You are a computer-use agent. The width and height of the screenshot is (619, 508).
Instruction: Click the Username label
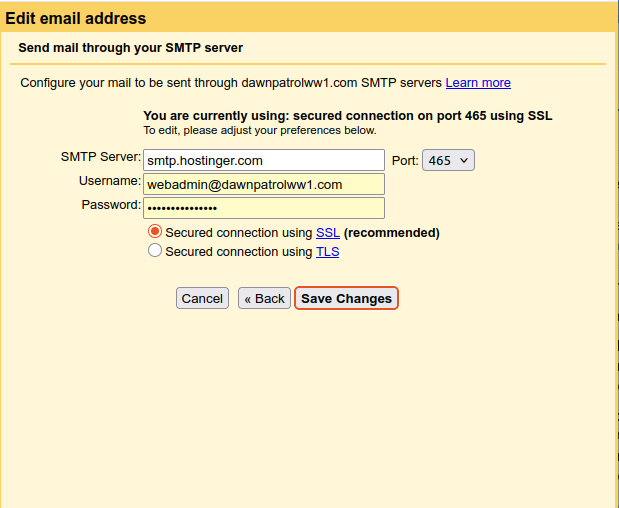pos(110,181)
